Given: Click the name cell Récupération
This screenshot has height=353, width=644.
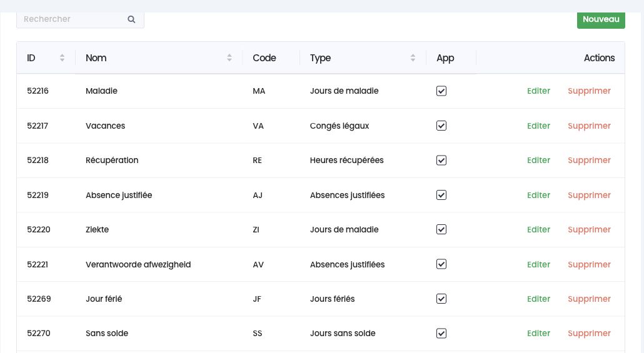Looking at the screenshot, I should click(x=112, y=161).
